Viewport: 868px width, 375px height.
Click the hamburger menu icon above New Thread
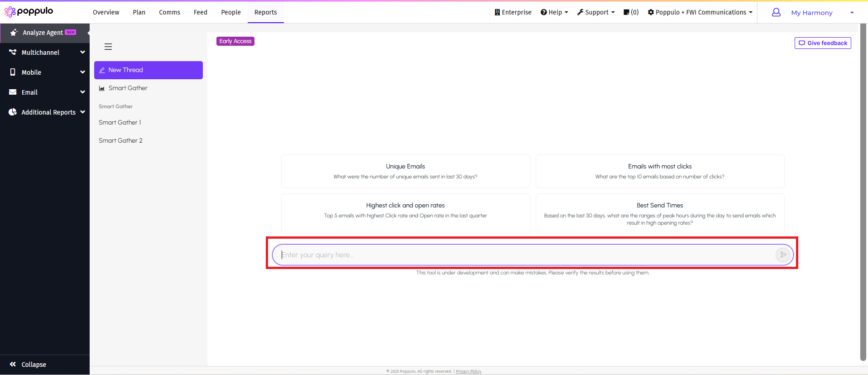108,47
